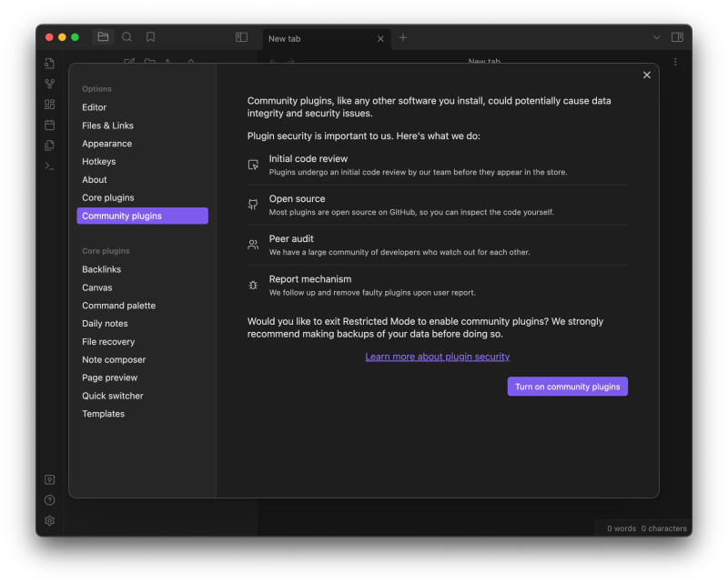
Task: Open Learn more about plugin security
Action: pyautogui.click(x=437, y=357)
